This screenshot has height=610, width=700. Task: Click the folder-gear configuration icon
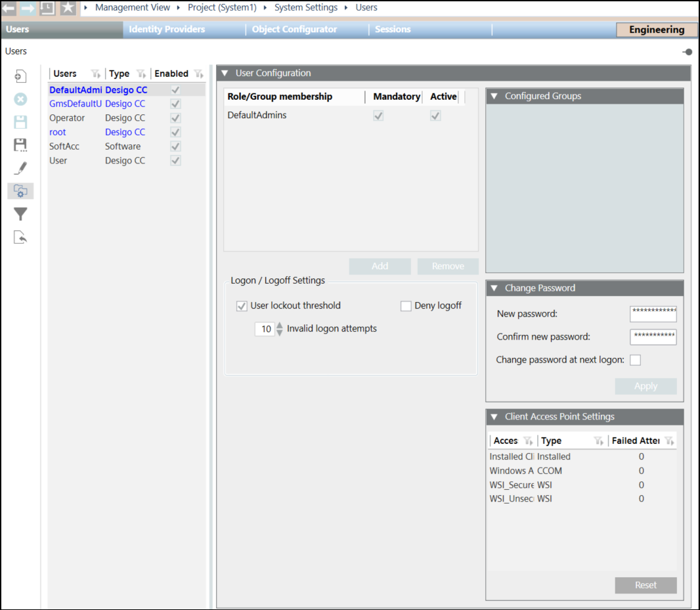pos(20,191)
